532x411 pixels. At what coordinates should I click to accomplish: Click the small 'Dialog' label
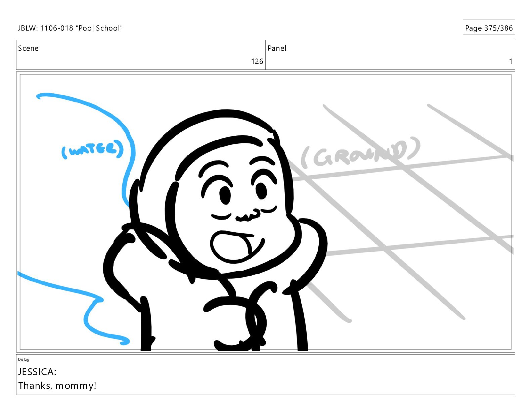(x=24, y=360)
